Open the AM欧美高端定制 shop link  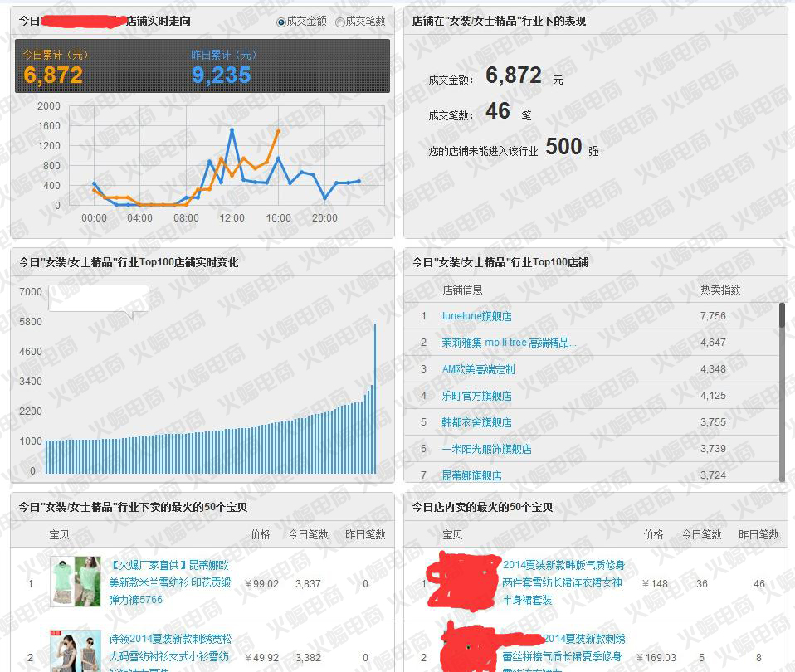478,369
